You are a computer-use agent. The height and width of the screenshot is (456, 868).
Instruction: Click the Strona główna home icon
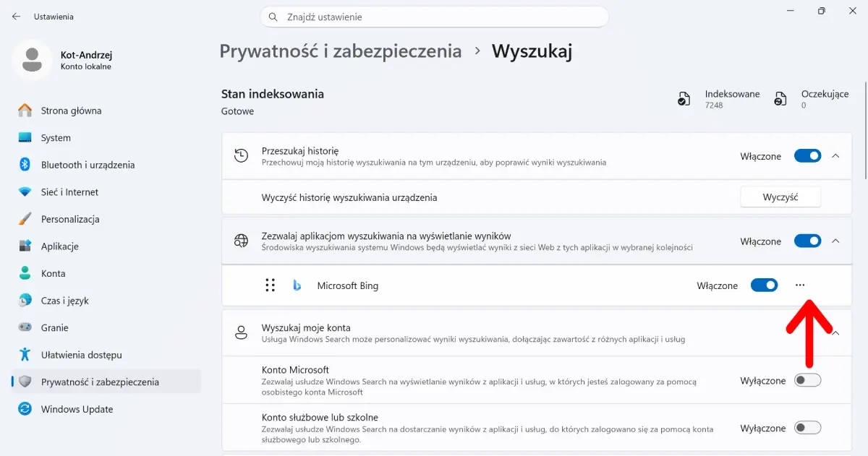(x=25, y=111)
